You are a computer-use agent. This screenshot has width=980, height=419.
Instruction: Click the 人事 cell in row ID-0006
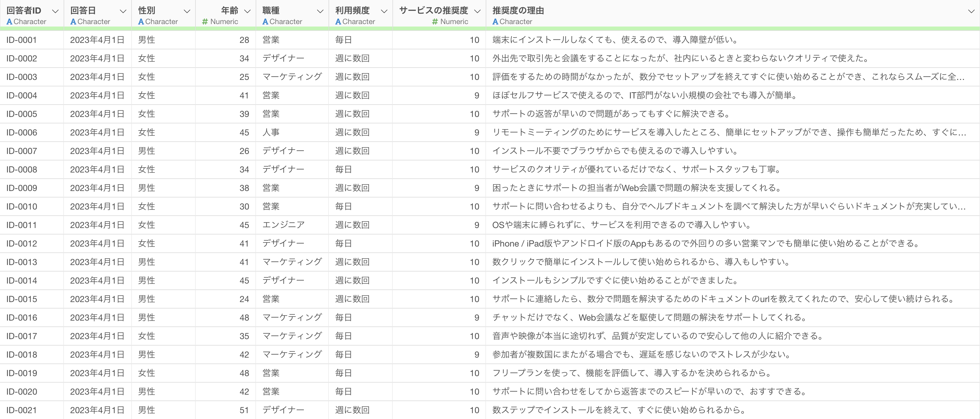271,132
